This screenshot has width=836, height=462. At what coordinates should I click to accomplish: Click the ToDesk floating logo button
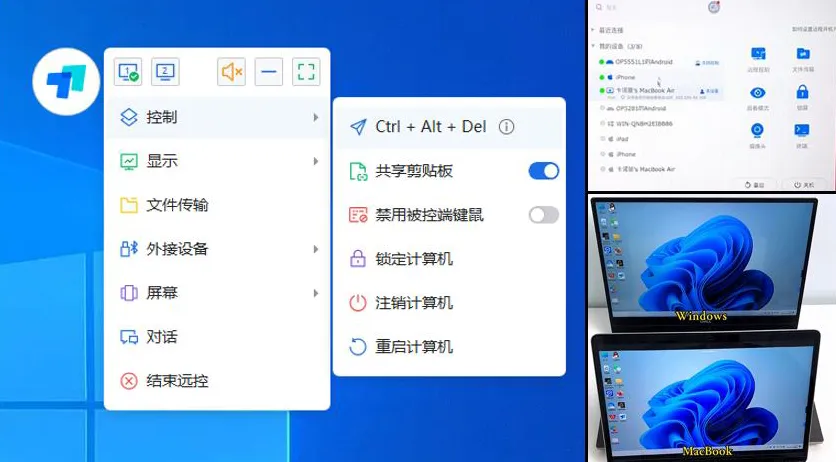click(66, 82)
